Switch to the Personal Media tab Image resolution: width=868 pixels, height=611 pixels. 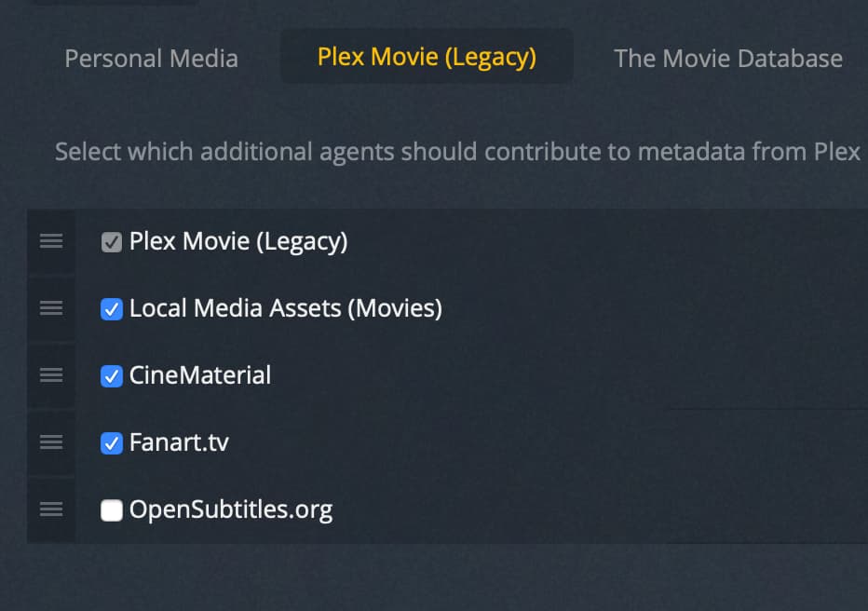[x=151, y=58]
